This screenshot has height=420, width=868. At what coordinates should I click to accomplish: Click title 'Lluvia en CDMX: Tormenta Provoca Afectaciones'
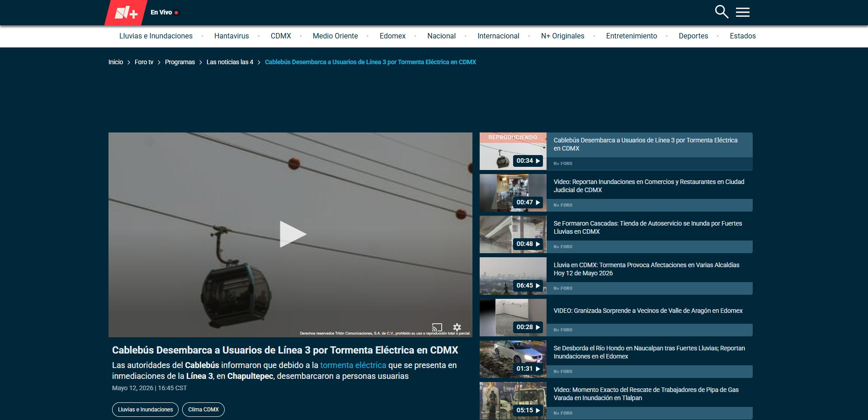646,269
